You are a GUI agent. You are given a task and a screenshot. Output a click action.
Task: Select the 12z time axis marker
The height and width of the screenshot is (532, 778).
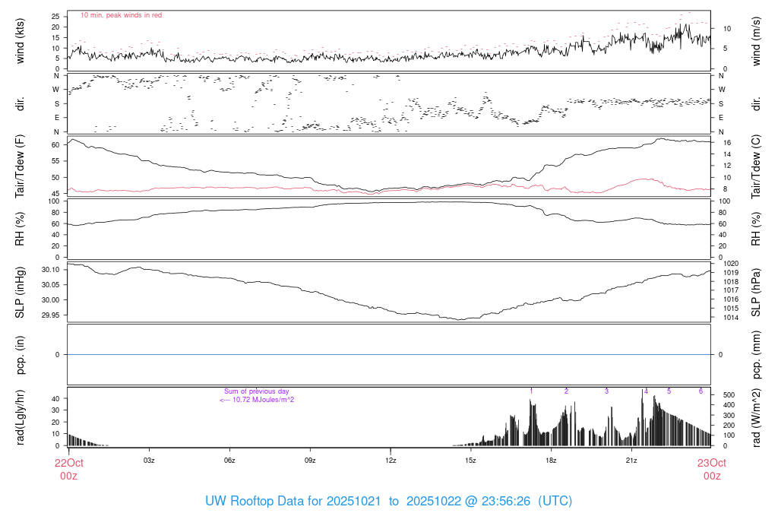[x=391, y=461]
